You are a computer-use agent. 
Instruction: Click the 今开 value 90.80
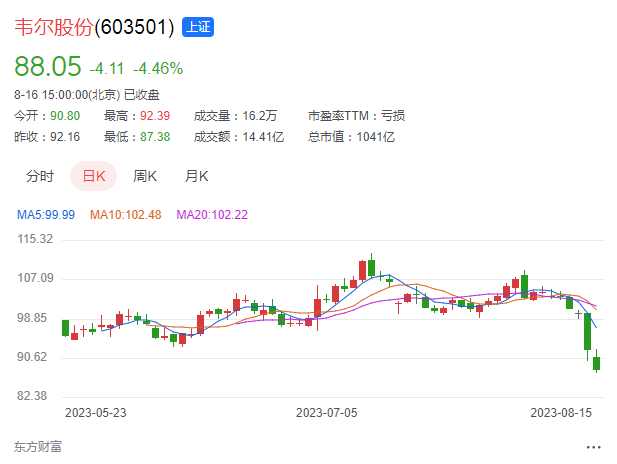(65, 116)
